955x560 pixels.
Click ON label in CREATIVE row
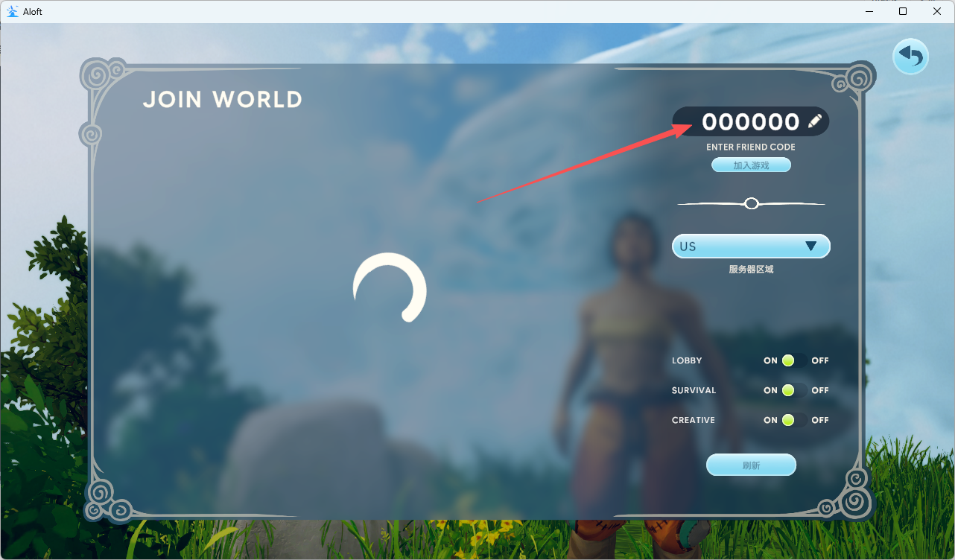tap(770, 420)
